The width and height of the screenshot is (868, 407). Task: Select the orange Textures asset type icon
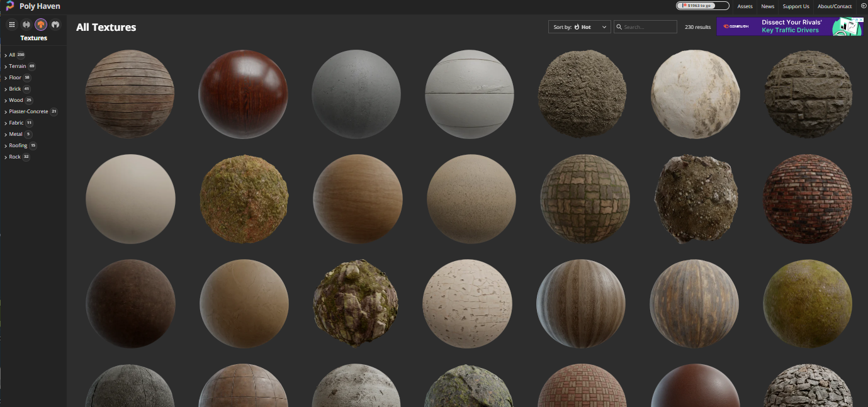coord(41,25)
